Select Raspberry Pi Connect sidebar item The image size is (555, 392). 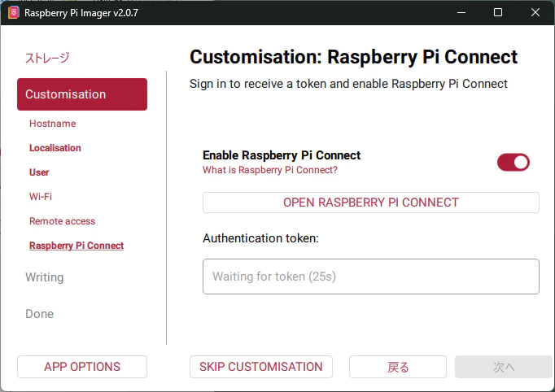coord(76,246)
